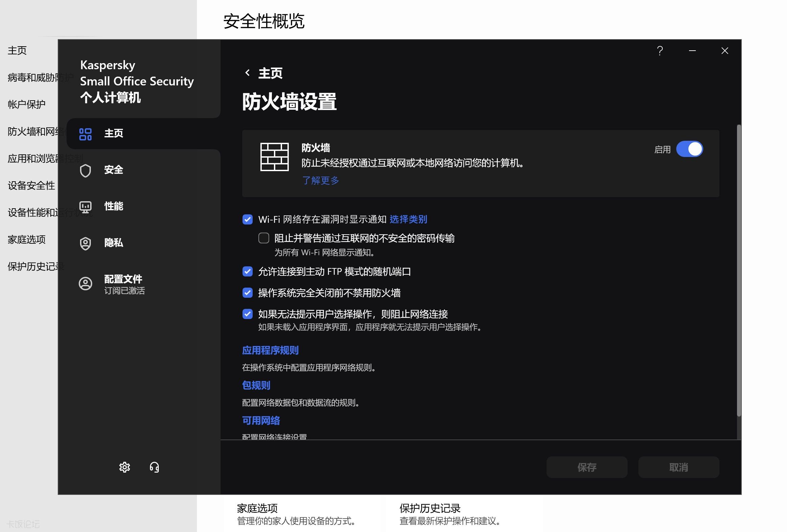Uncheck Wi-Fi 网络存在漏洞时显示通知 checkbox
Image resolution: width=787 pixels, height=532 pixels.
click(x=248, y=219)
